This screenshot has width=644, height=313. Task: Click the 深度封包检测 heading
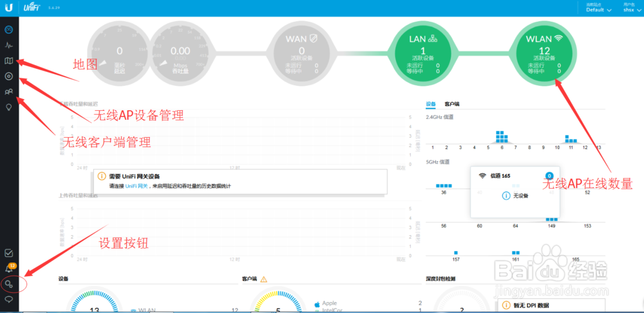click(x=440, y=278)
